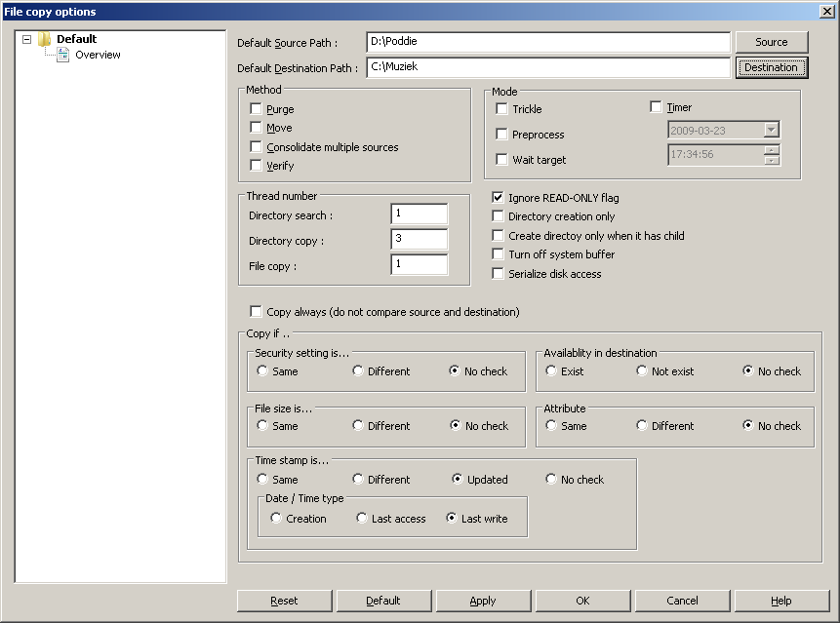
Task: Select Creation as Date/Time type
Action: click(x=276, y=519)
